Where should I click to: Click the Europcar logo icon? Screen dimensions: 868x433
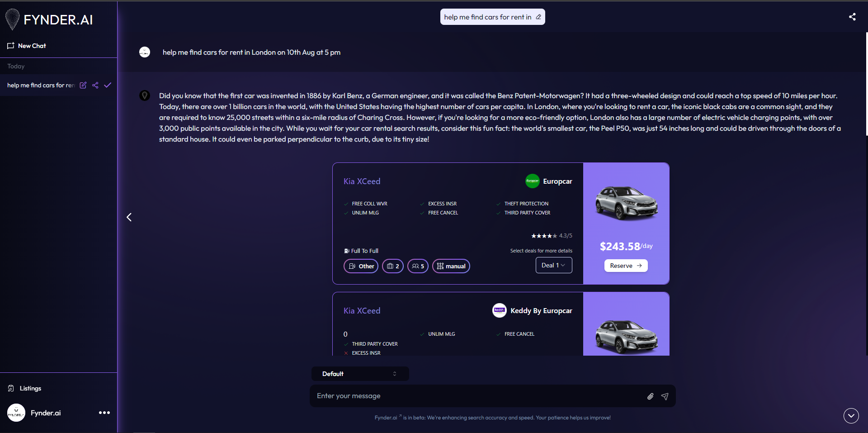pos(533,181)
